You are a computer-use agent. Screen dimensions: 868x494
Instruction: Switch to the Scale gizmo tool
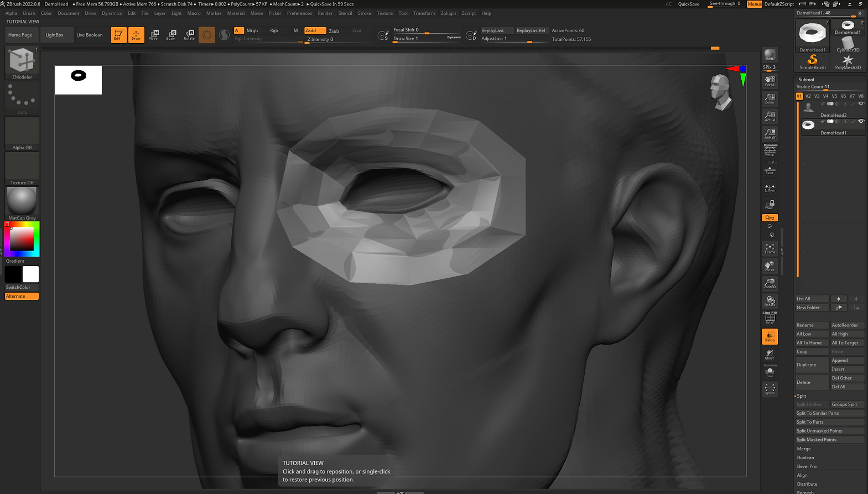171,35
